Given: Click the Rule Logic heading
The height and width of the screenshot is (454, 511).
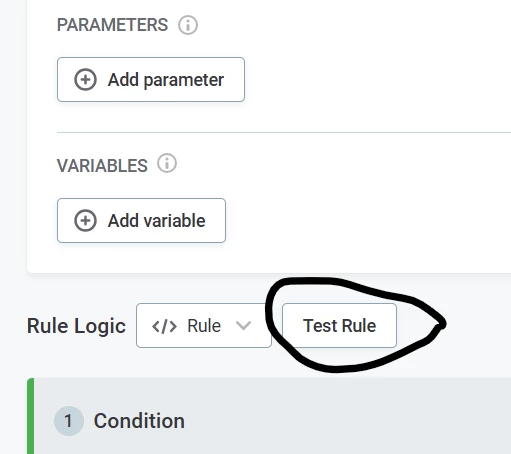Looking at the screenshot, I should 76,326.
